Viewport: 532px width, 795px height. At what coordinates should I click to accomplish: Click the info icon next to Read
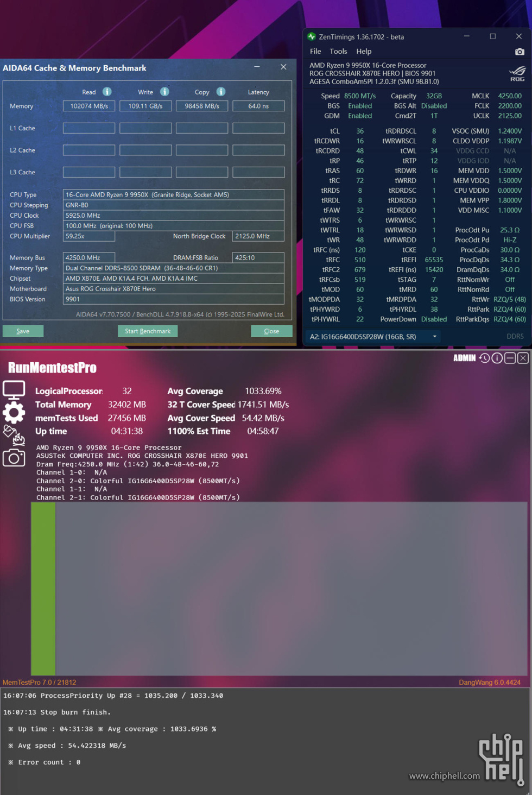tap(107, 92)
